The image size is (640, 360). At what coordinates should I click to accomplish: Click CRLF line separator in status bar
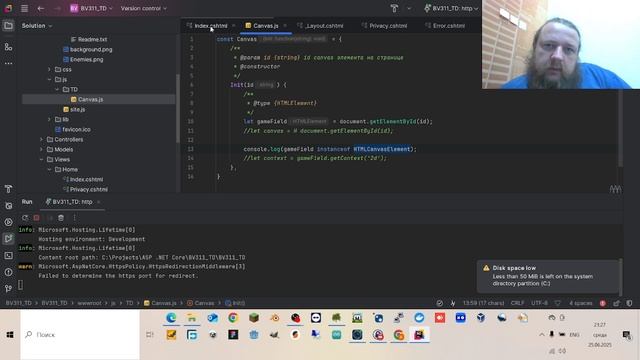pyautogui.click(x=517, y=303)
